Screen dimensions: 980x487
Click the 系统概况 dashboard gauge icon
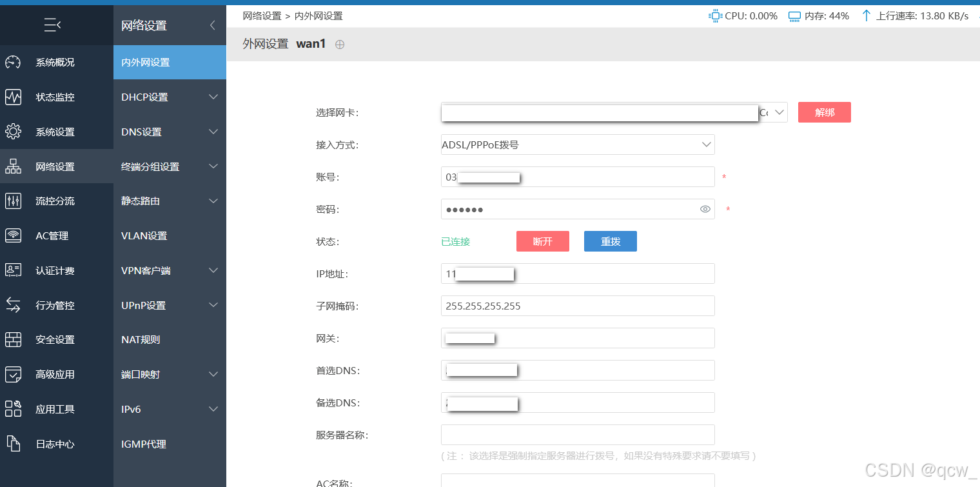13,63
